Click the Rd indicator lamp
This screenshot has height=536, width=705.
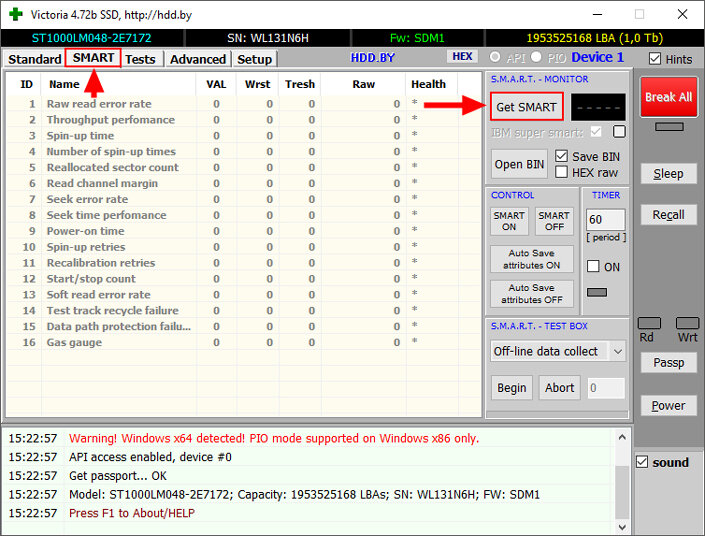[x=649, y=323]
